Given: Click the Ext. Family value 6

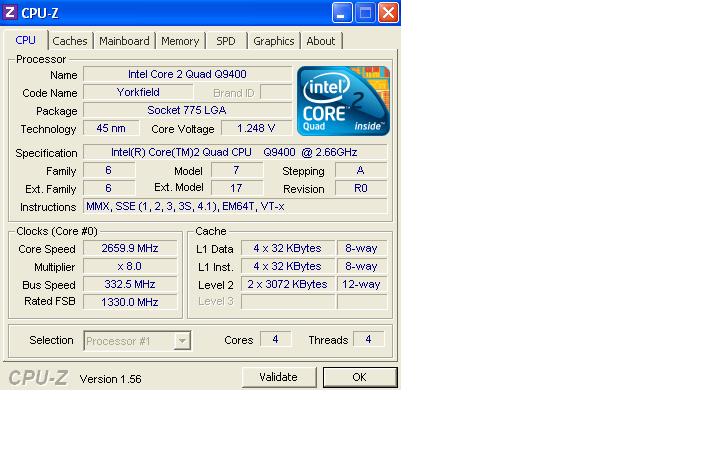Looking at the screenshot, I should [109, 188].
